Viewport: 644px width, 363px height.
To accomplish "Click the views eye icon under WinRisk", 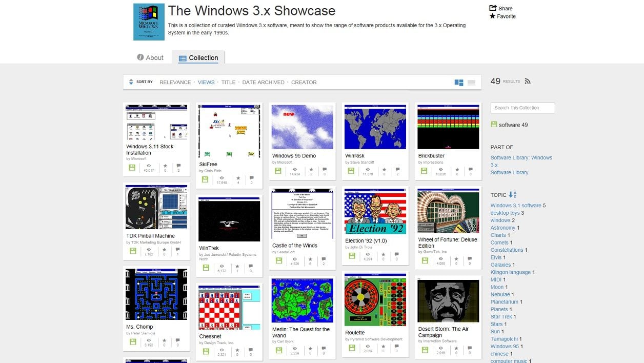I will click(368, 169).
